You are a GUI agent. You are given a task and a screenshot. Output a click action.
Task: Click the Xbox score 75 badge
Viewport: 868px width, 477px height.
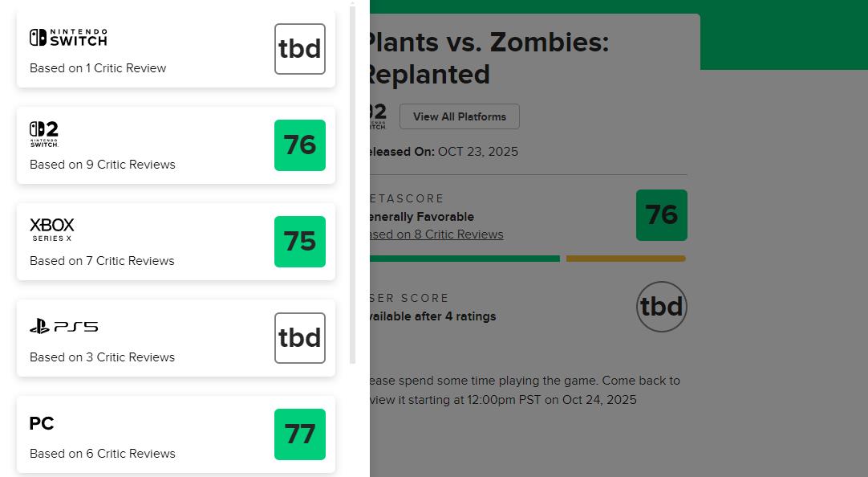300,242
